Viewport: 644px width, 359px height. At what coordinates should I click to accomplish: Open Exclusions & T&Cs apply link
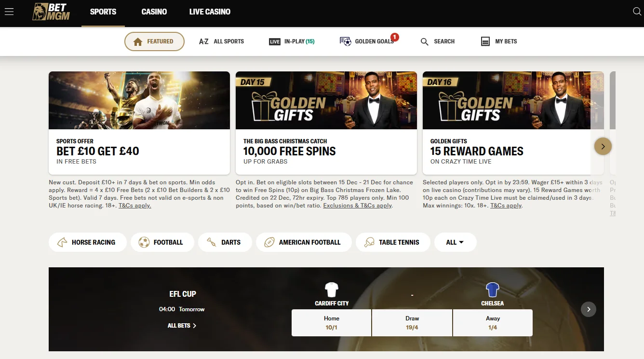coord(357,206)
